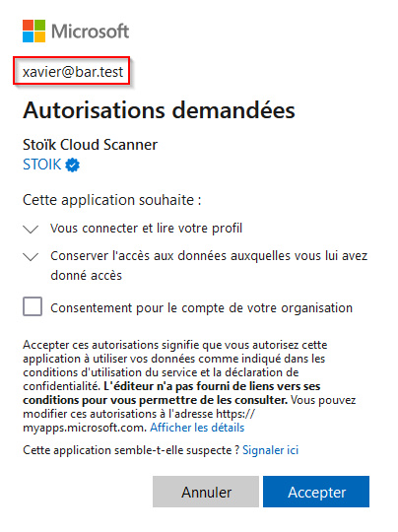398x532 pixels.
Task: Click the Microsoft four-square logo
Action: pos(33,31)
